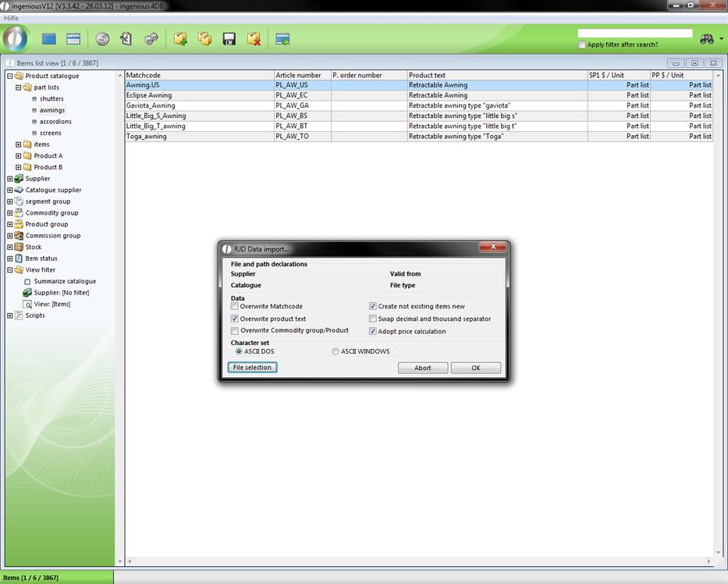Click the search input field at top right
The width and height of the screenshot is (728, 584).
coord(634,34)
